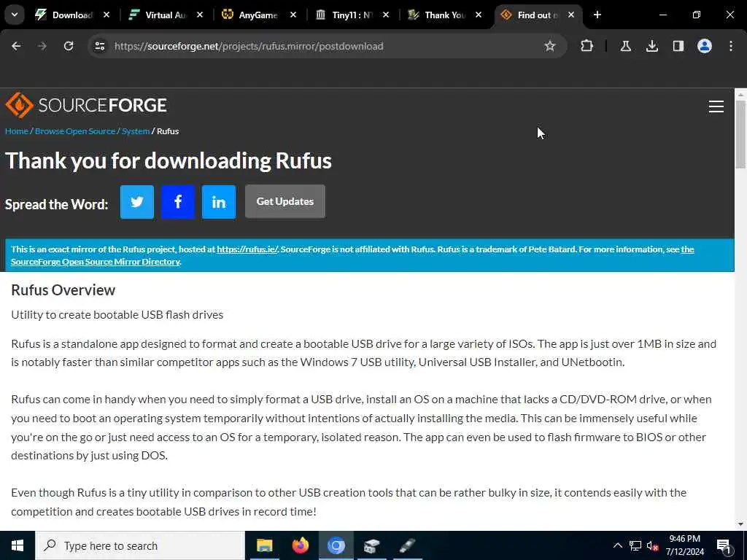747x560 pixels.
Task: Open a new browser tab
Action: 597,15
